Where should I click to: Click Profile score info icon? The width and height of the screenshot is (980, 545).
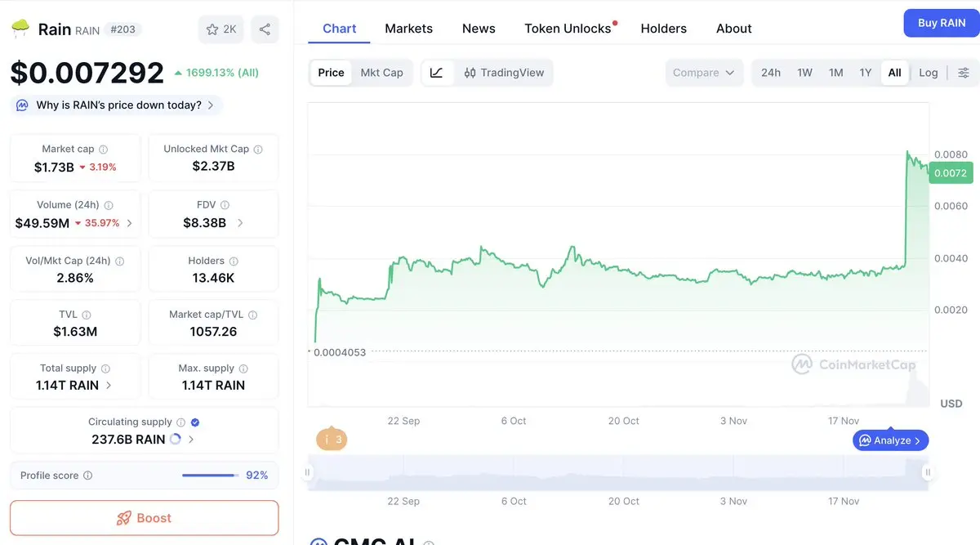click(88, 476)
